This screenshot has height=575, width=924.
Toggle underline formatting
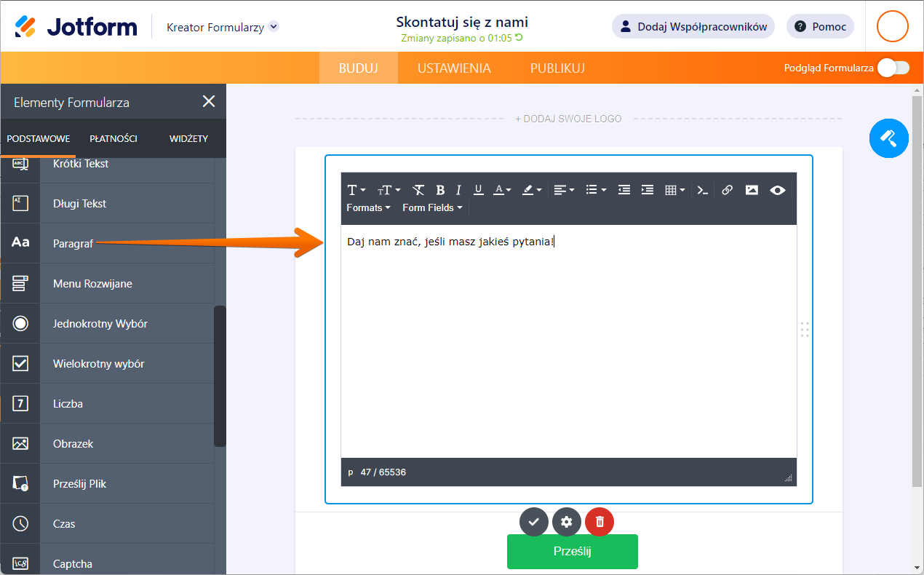coord(478,190)
